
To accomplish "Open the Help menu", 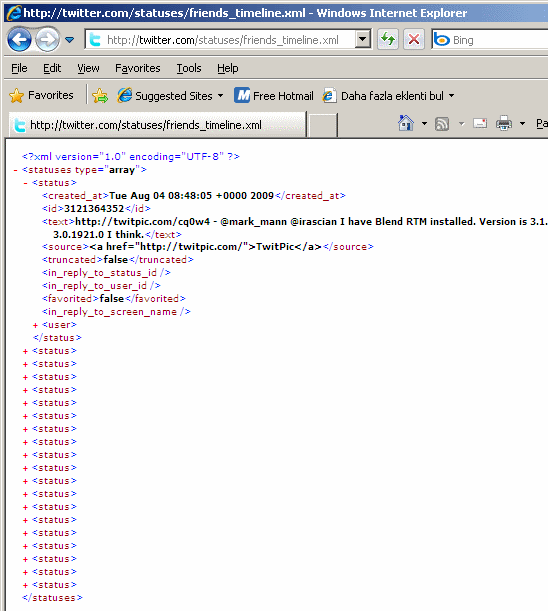I will 228,68.
